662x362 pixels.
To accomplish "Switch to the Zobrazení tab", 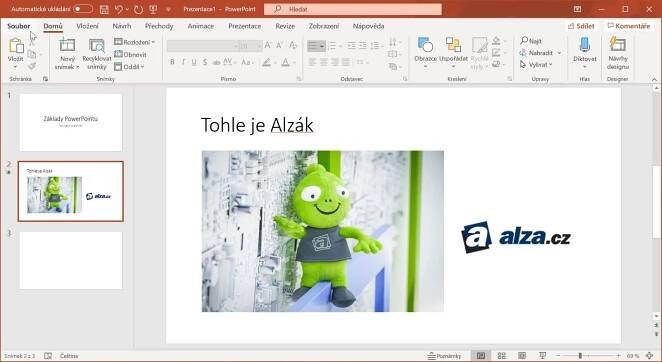I will tap(323, 26).
